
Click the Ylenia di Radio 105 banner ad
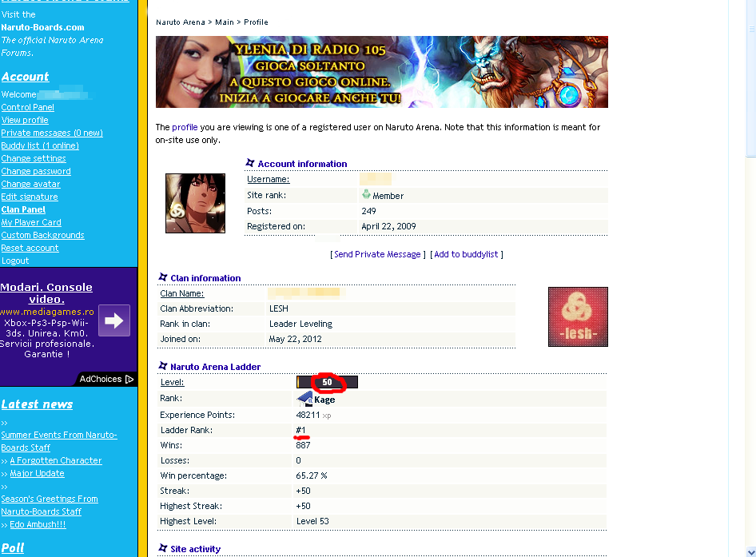point(381,71)
